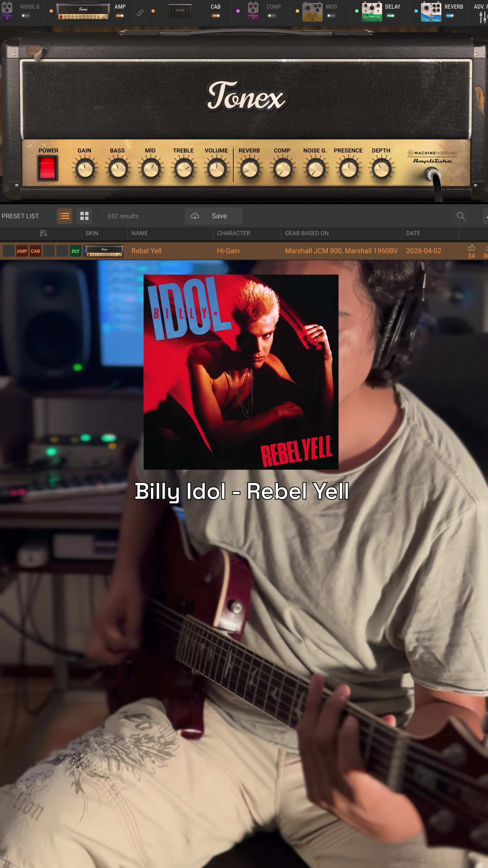Click the AMP label in signal chain
The height and width of the screenshot is (868, 488).
click(x=120, y=7)
